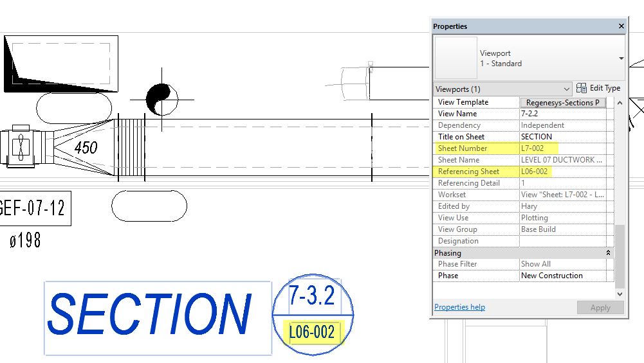
Task: Open the Viewport type selector dropdown
Action: [x=621, y=58]
